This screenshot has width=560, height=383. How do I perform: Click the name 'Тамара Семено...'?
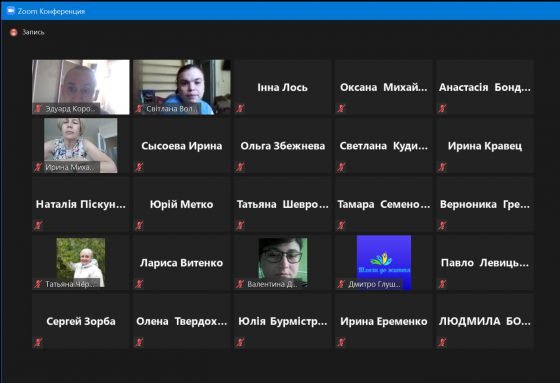(384, 204)
